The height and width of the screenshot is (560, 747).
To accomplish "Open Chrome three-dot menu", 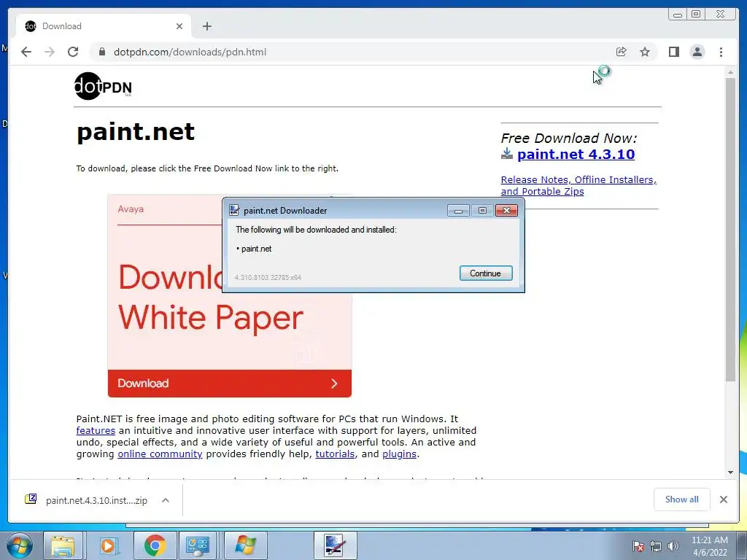I will coord(721,52).
